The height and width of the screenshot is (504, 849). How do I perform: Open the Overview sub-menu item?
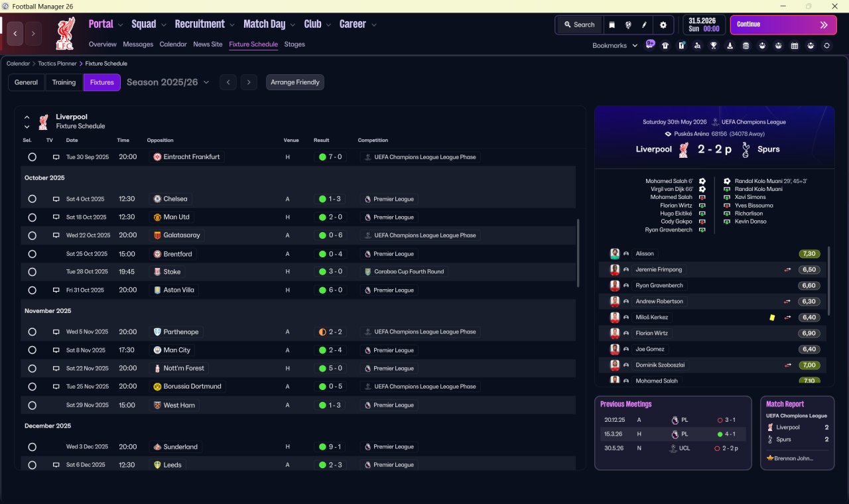pyautogui.click(x=103, y=44)
